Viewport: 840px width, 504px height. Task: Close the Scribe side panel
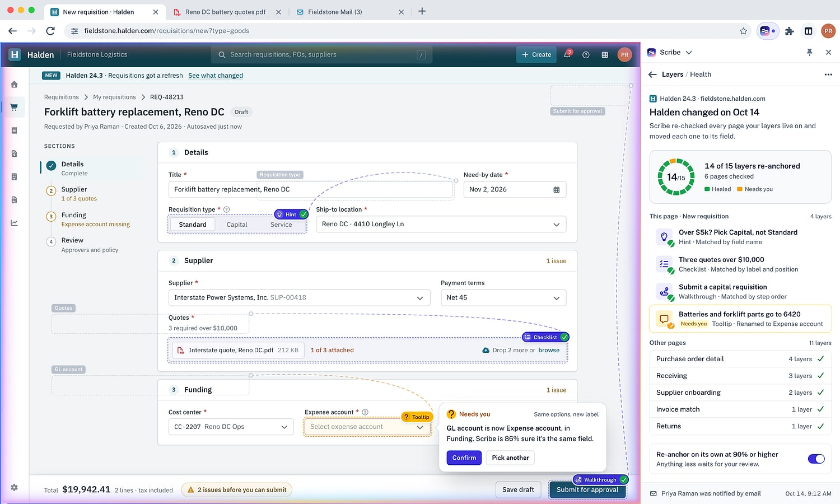pyautogui.click(x=828, y=52)
